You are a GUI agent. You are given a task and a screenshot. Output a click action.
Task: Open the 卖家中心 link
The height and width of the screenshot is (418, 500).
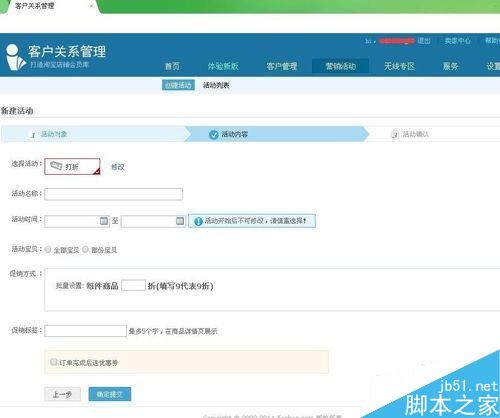click(x=457, y=41)
